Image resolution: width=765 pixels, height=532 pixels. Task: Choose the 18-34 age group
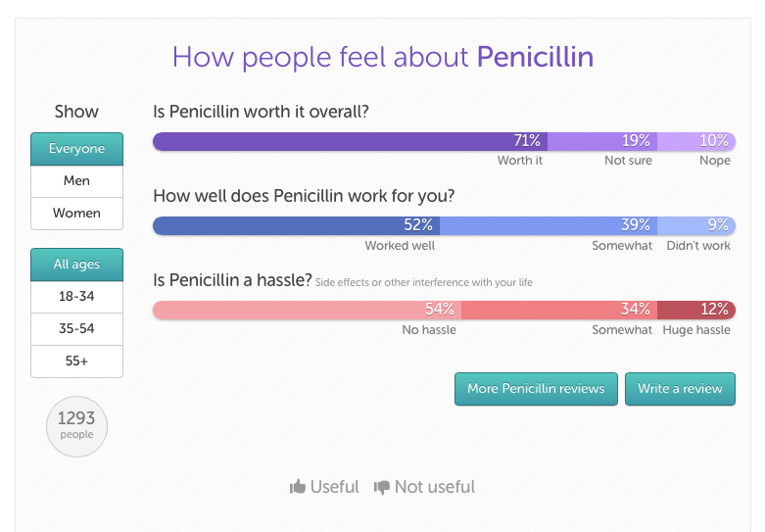pyautogui.click(x=76, y=297)
